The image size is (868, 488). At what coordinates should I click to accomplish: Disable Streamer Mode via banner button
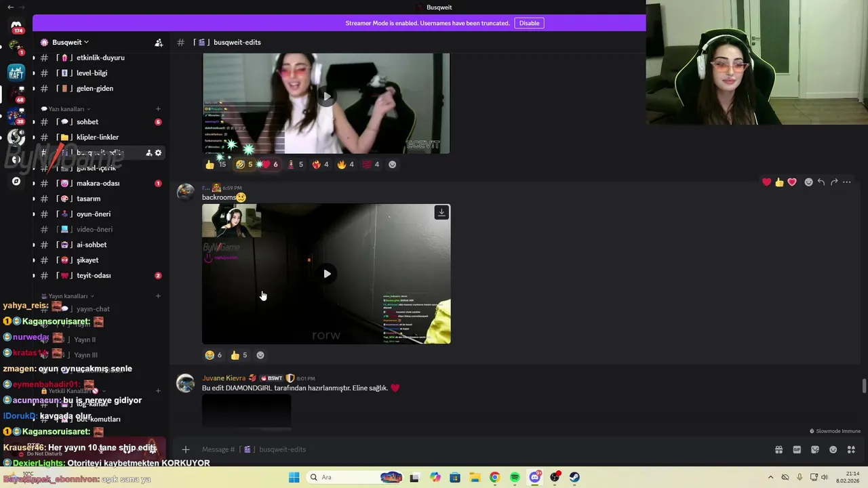coord(529,23)
